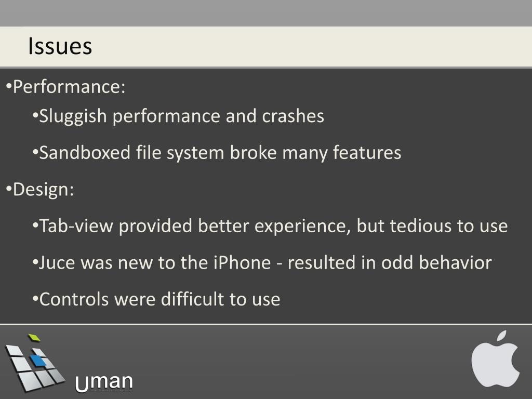532x399 pixels.
Task: Select the green tile atop uman logo
Action: pyautogui.click(x=34, y=337)
